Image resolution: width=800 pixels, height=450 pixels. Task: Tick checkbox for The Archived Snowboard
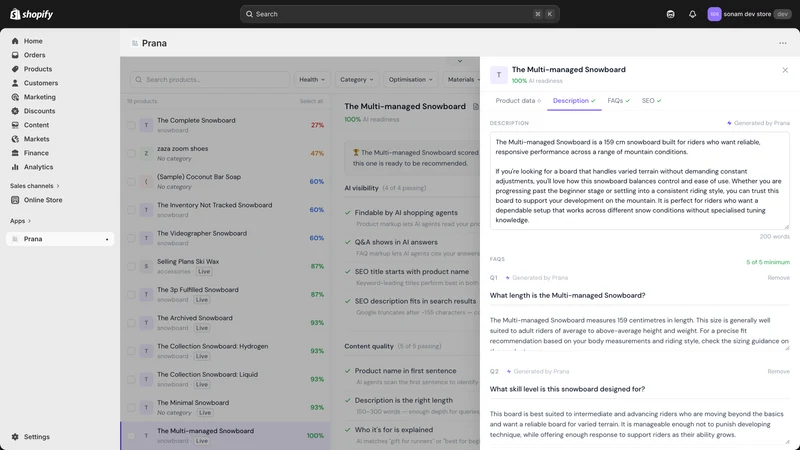click(x=131, y=322)
